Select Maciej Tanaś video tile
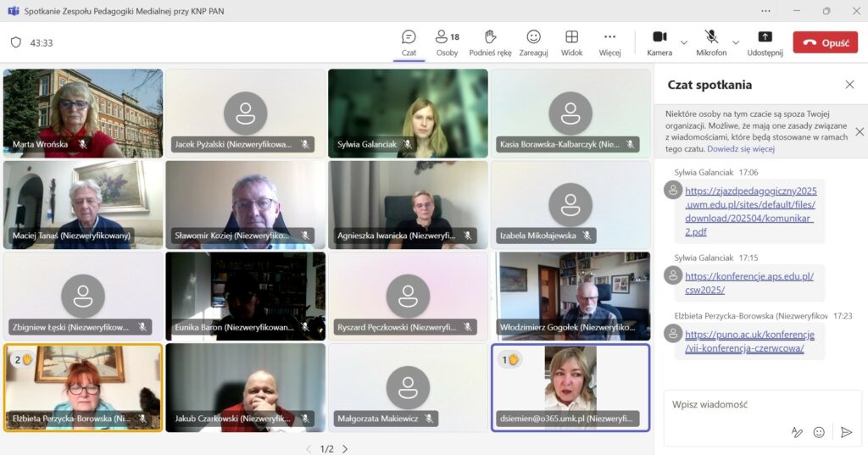868x455 pixels. point(83,205)
